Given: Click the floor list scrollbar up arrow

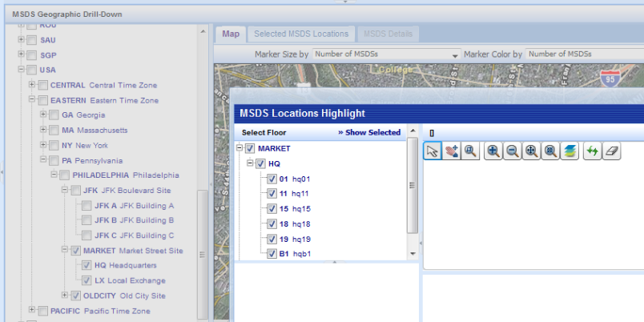Looking at the screenshot, I should point(413,131).
